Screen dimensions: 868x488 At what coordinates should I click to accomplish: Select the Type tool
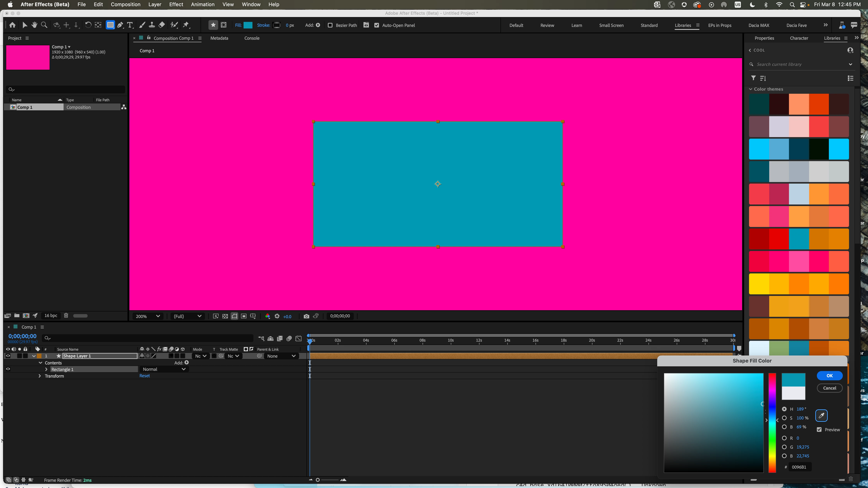tap(130, 25)
